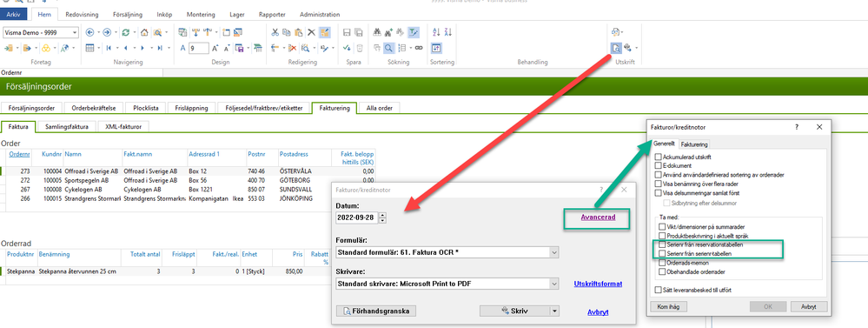Expand dropdown arrow next to back arrow
868x328 pixels.
[98, 33]
